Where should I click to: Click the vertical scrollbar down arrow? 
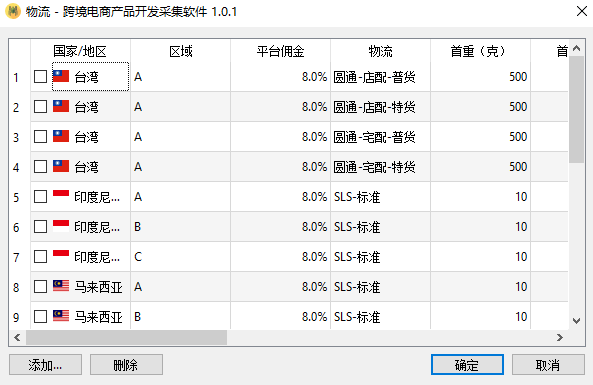click(576, 321)
